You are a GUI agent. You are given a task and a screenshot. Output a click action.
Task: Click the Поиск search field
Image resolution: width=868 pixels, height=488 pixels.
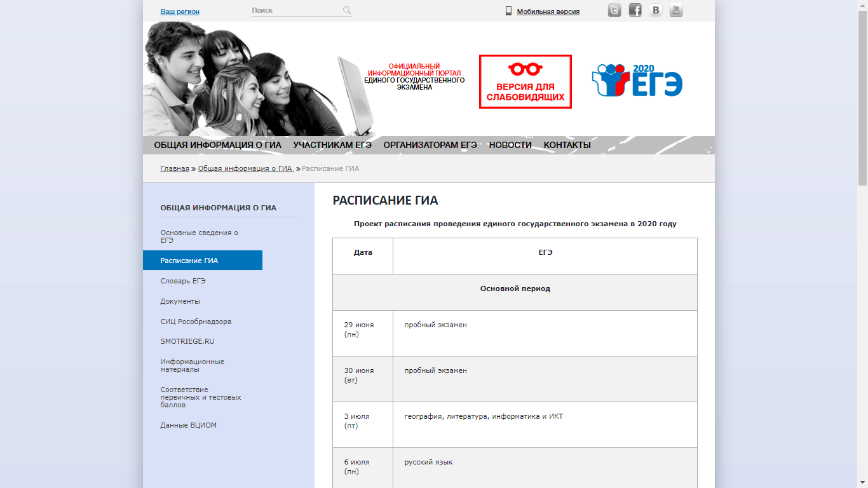[x=295, y=11]
